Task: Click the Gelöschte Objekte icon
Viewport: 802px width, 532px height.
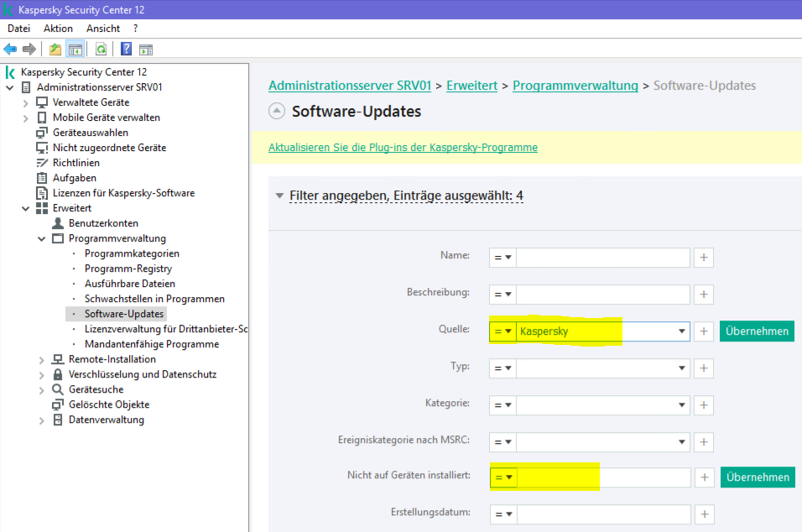Action: (58, 404)
